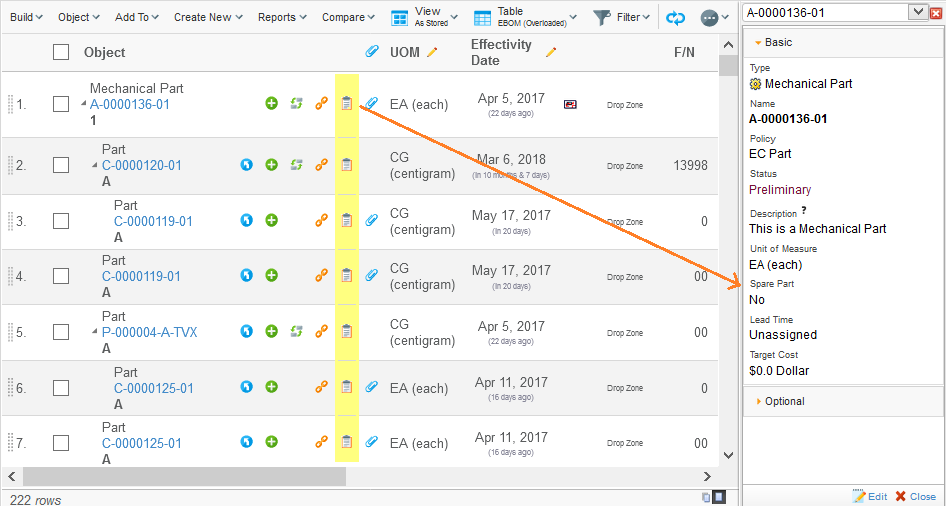946x506 pixels.
Task: Click blue arrow icon in row 5
Action: [x=247, y=332]
